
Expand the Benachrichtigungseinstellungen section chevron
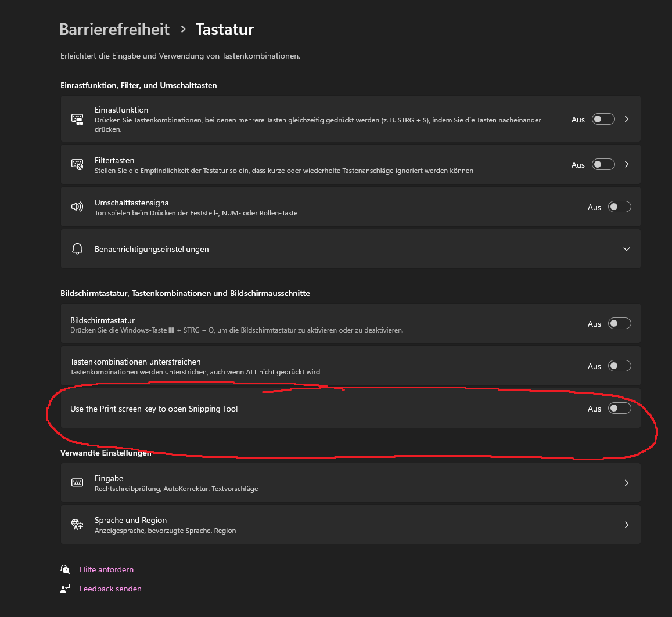tap(627, 249)
